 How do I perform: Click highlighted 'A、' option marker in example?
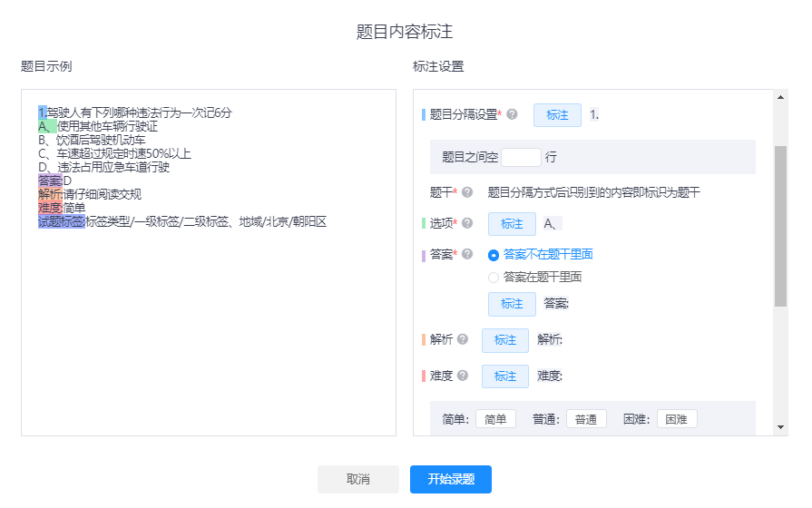coord(47,126)
